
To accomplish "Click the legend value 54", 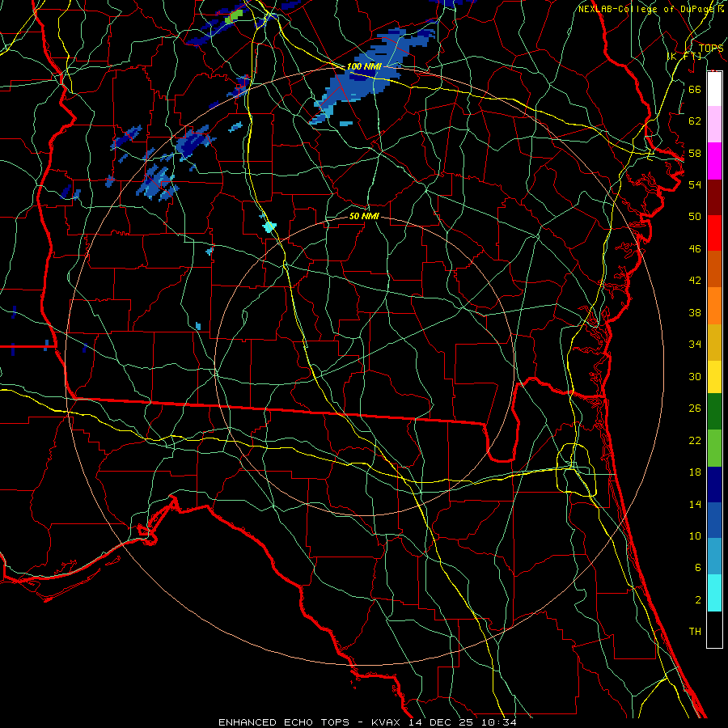I will pos(695,184).
